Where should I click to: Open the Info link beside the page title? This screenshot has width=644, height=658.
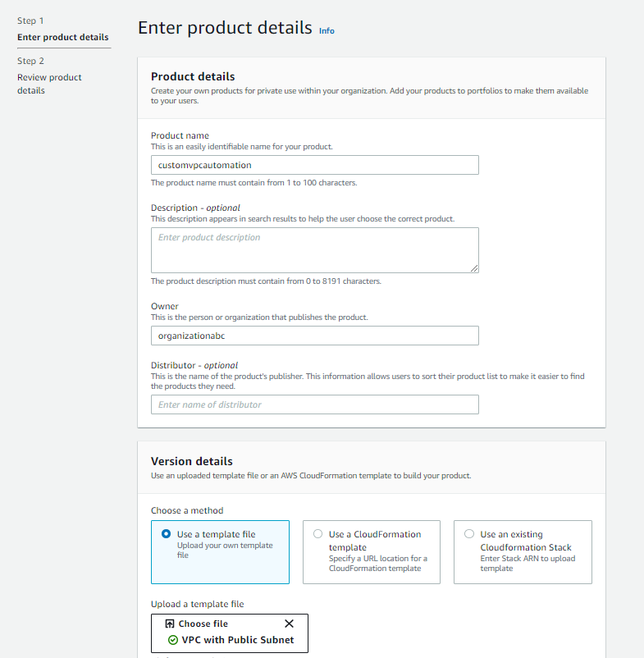(327, 31)
